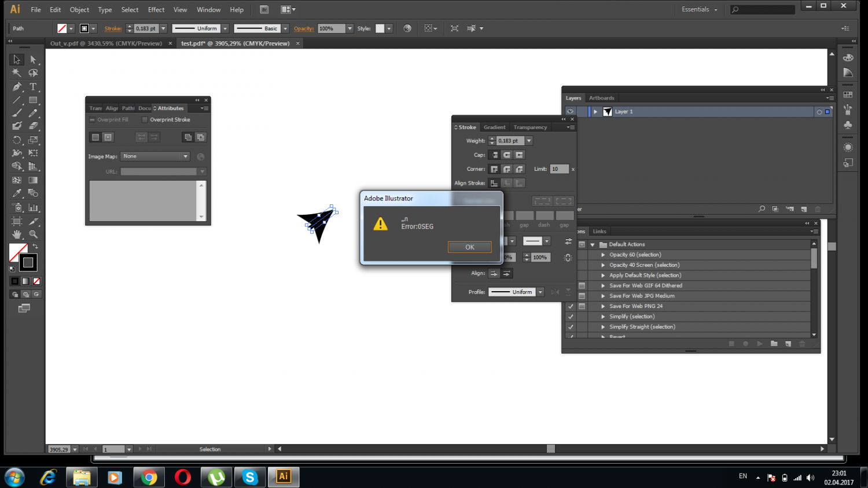Open the Image Map dropdown
This screenshot has height=488, width=868.
155,156
